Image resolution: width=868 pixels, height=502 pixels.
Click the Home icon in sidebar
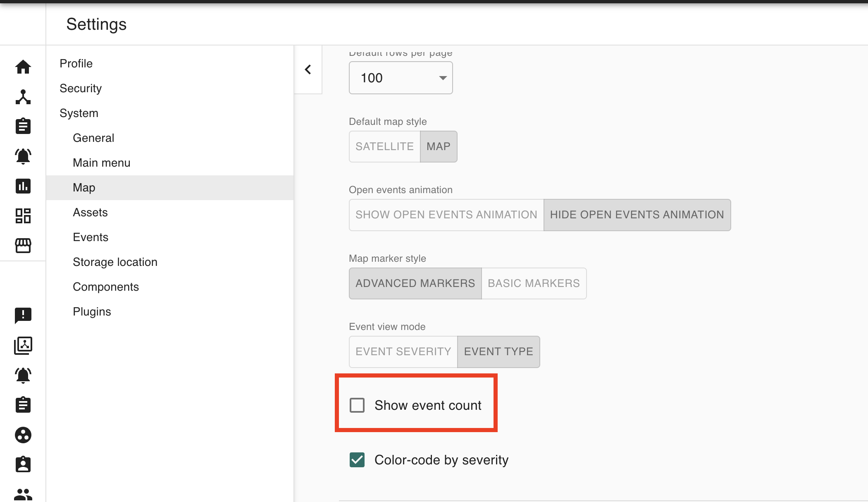point(23,67)
